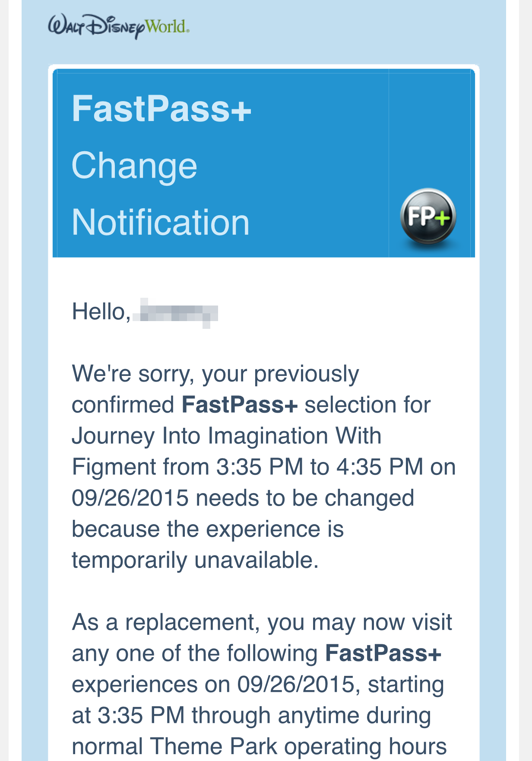Click the blurred recipient name
The image size is (532, 761).
175,313
